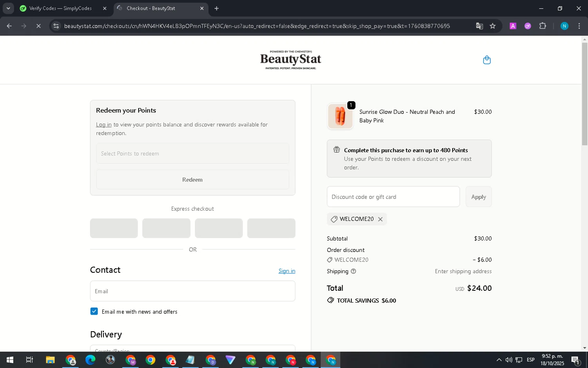The width and height of the screenshot is (588, 368).
Task: Open the shopping bag cart icon
Action: 487,60
